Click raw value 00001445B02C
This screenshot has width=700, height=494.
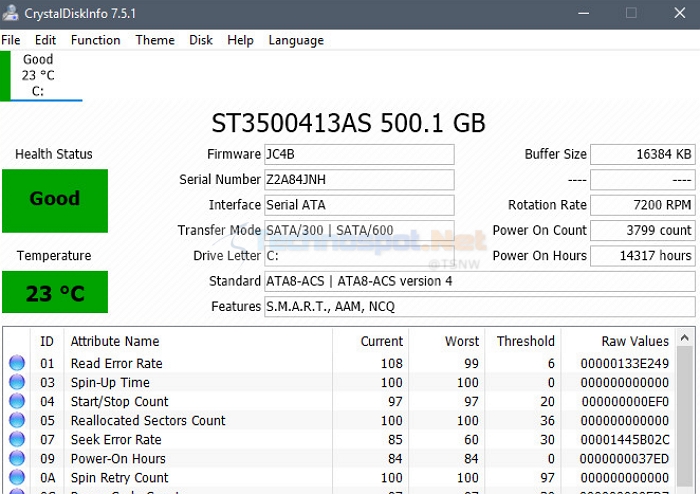[625, 440]
